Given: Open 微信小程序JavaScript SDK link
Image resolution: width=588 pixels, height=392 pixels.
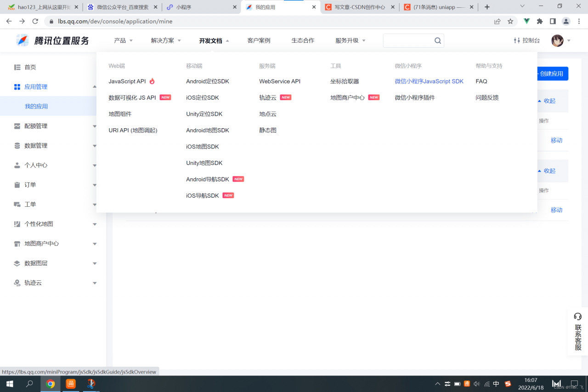Looking at the screenshot, I should point(429,81).
